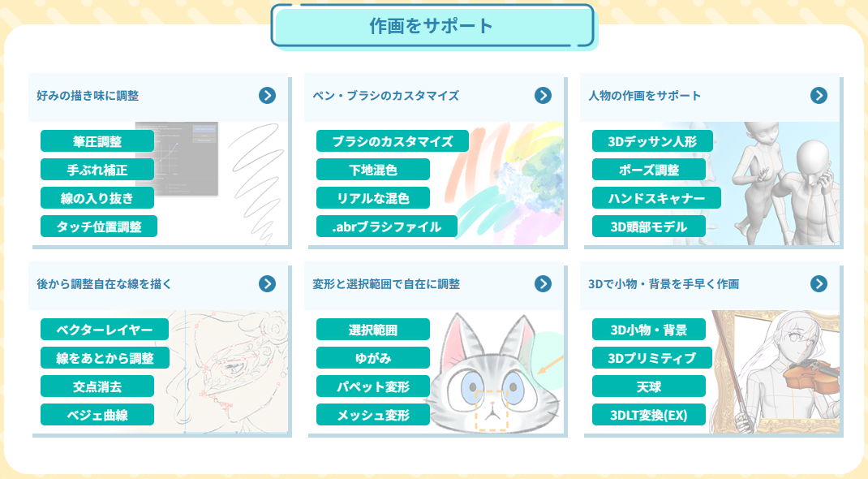Click the cat illustration thumbnail
This screenshot has height=479, width=868.
pyautogui.click(x=496, y=372)
